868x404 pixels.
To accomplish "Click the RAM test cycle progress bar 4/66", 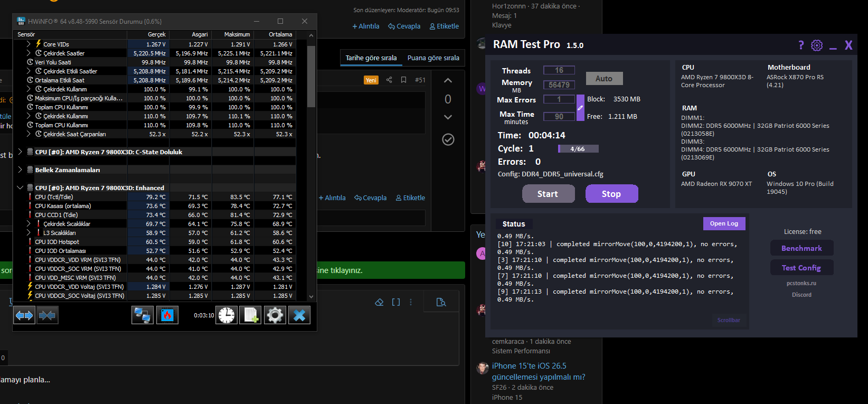I will click(x=578, y=149).
